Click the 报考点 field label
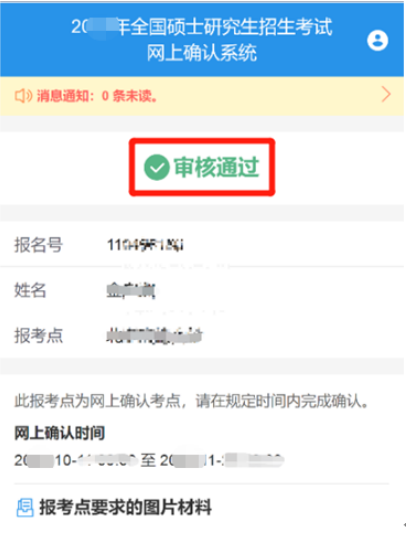Screen dimensions: 418x537 pos(38,335)
